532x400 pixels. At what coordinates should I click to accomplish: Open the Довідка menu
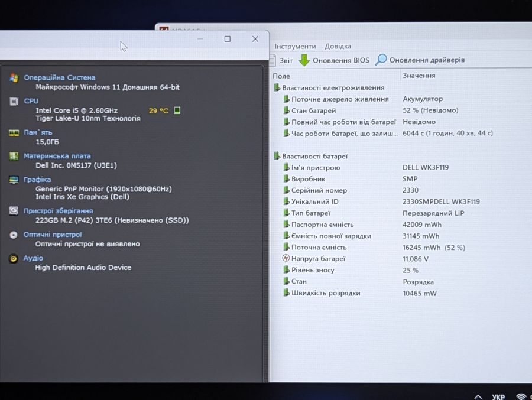point(338,46)
